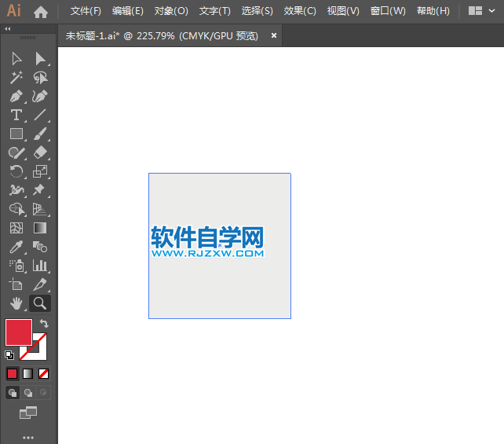Open the 编辑(E) menu

coord(128,11)
